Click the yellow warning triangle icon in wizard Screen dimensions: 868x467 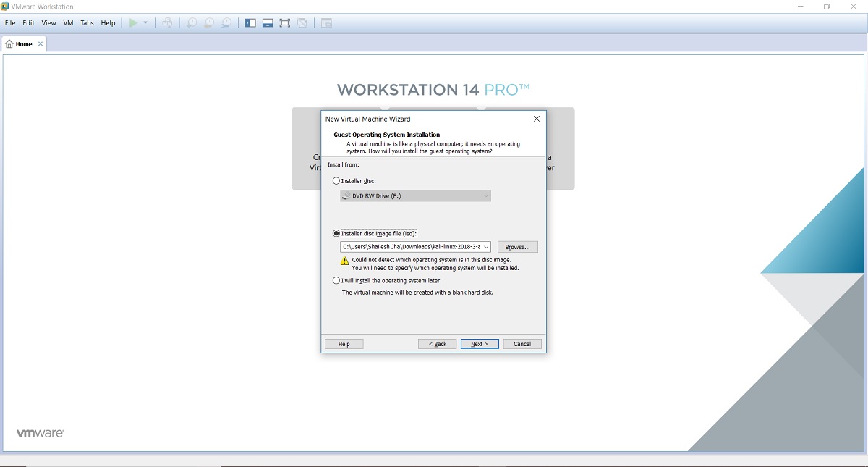pos(345,261)
